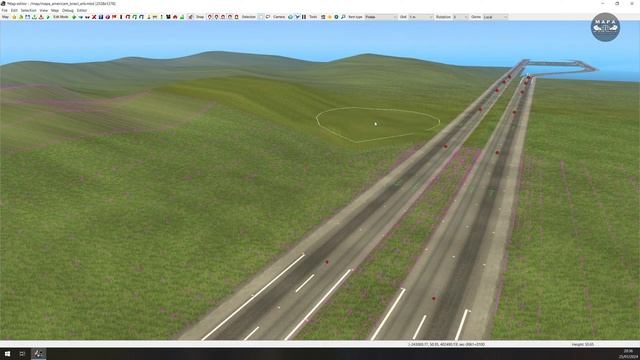Click the cursor coordinates text in status bar
640x360 pixels.
[446, 344]
